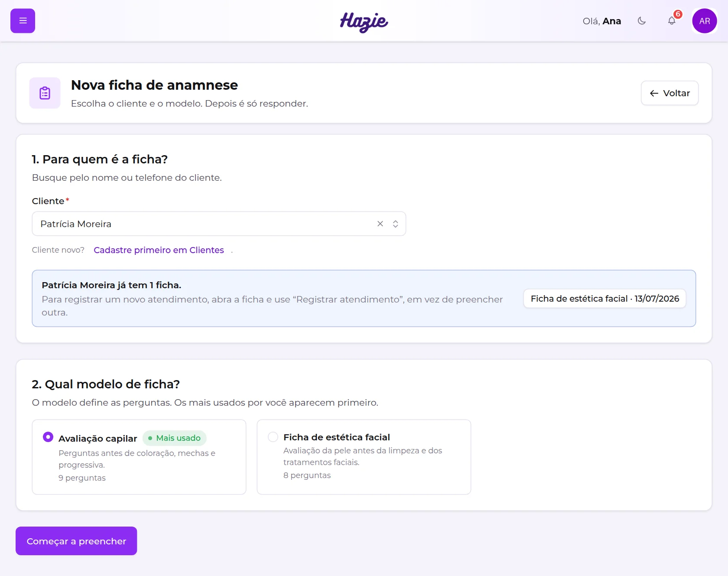This screenshot has height=576, width=728.
Task: Click '2. Qual modelo de ficha?' heading
Action: point(106,384)
